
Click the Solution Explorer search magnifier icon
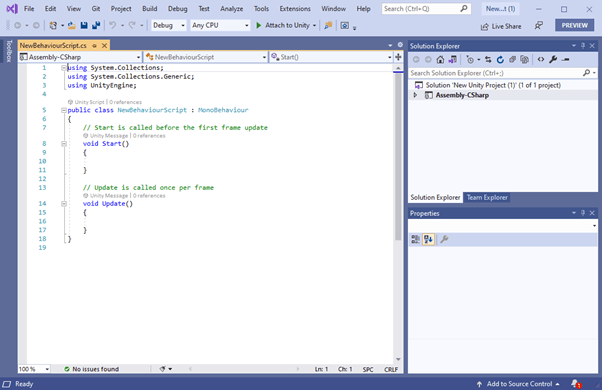tap(586, 73)
